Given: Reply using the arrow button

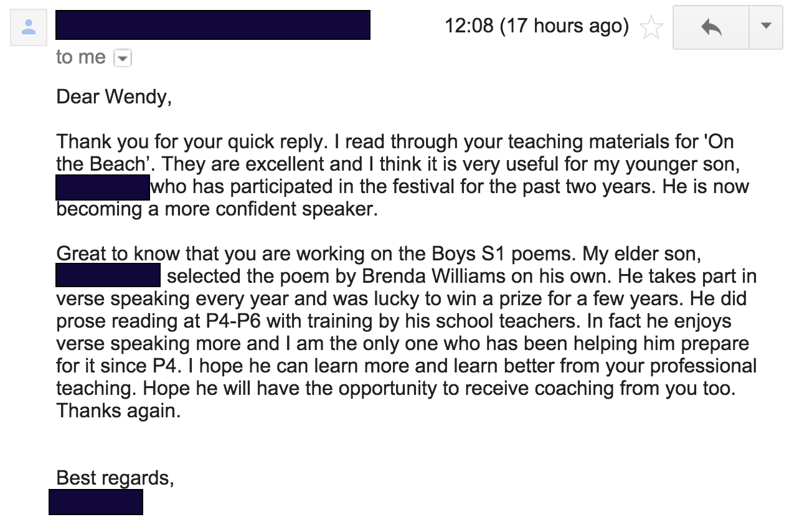Looking at the screenshot, I should (710, 27).
